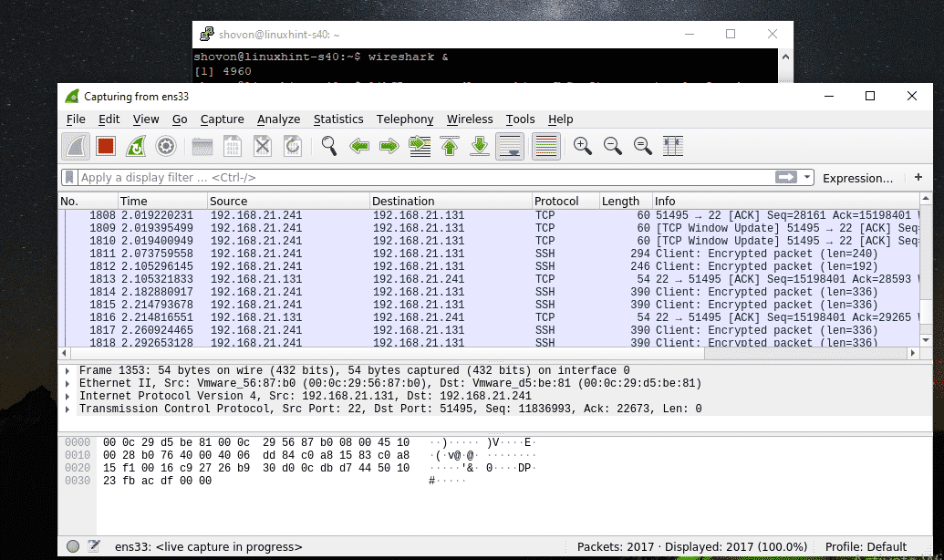Viewport: 944px width, 560px height.
Task: Click the Expression... button
Action: click(x=857, y=178)
